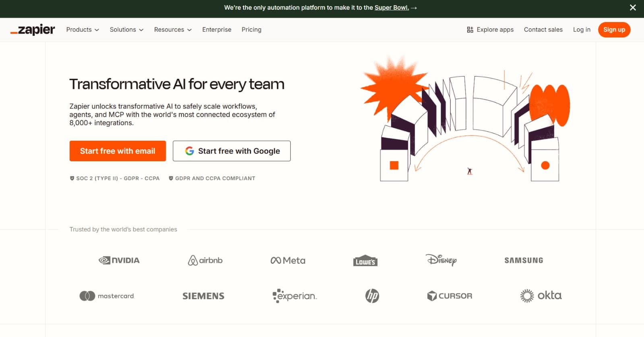Screen dimensions: 644x337
Task: Click the Zapier logo
Action: tap(33, 30)
